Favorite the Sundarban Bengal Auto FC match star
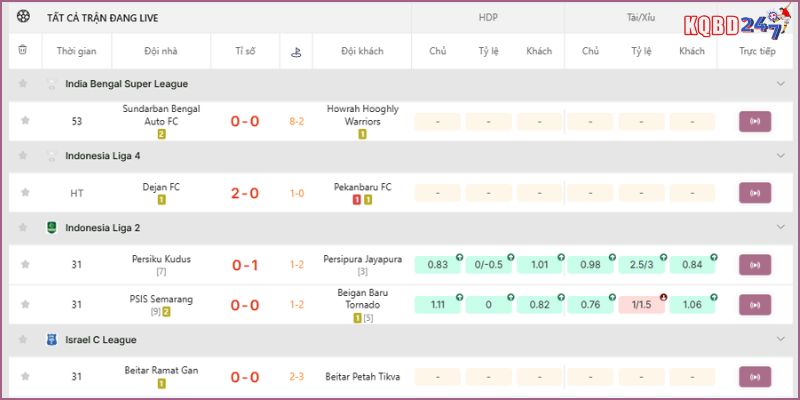This screenshot has height=400, width=800. point(25,122)
